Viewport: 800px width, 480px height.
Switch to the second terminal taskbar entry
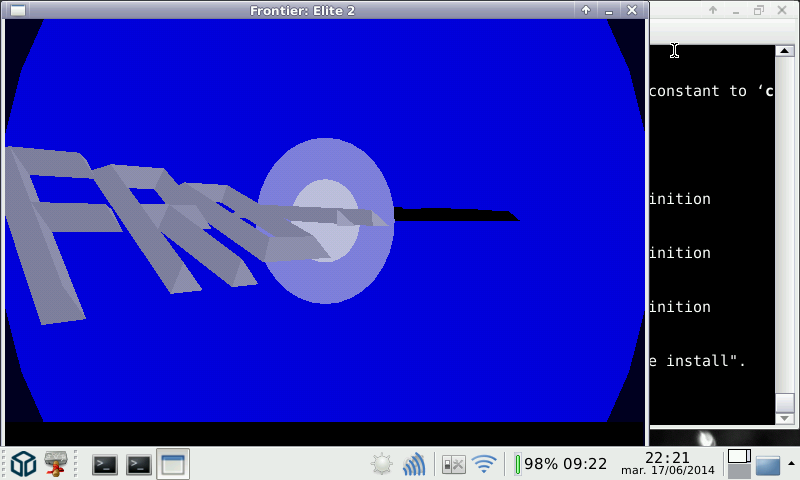[x=139, y=464]
